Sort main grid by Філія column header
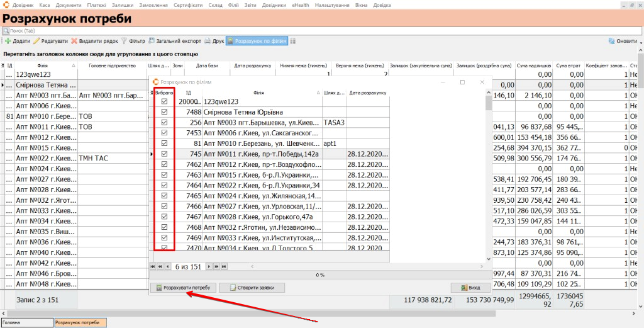Image resolution: width=644 pixels, height=328 pixels. click(x=46, y=65)
